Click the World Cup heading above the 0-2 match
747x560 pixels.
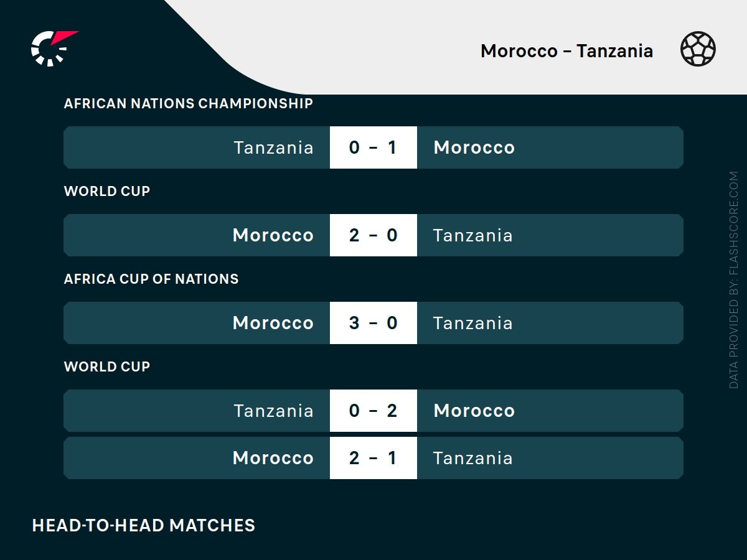tap(107, 366)
